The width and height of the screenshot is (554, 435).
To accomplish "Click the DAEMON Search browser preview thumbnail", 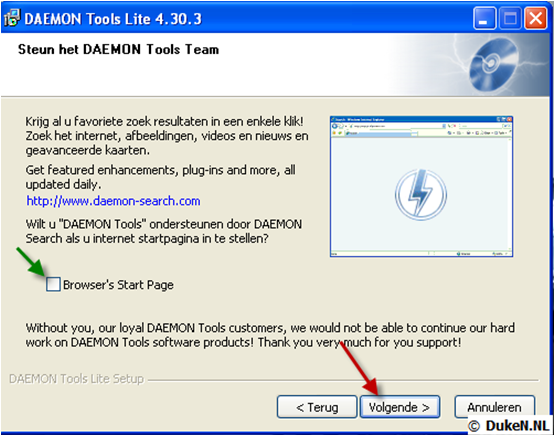I will coord(421,187).
